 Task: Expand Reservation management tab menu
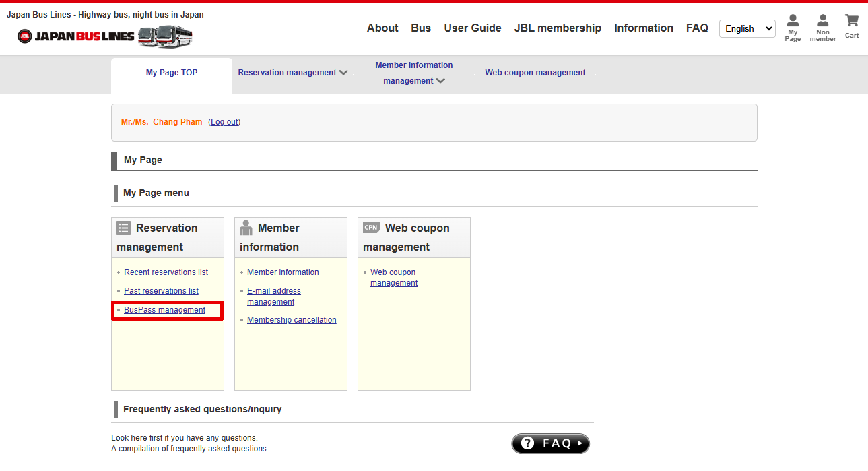click(x=292, y=73)
